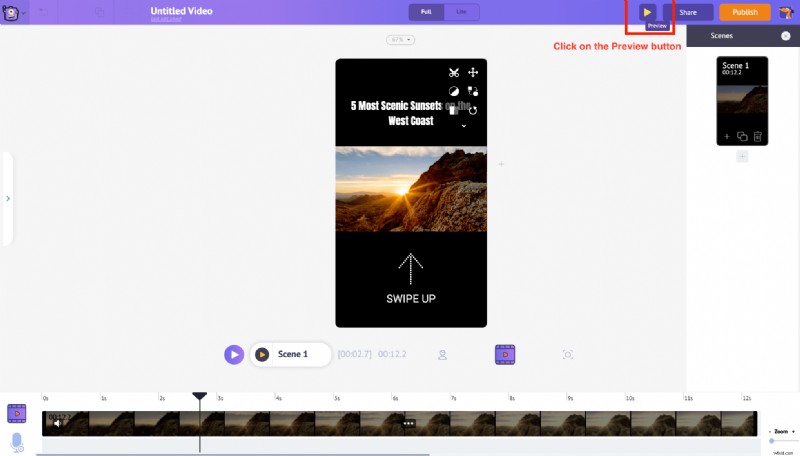Select the Scene 1 thumbnail

(x=742, y=100)
